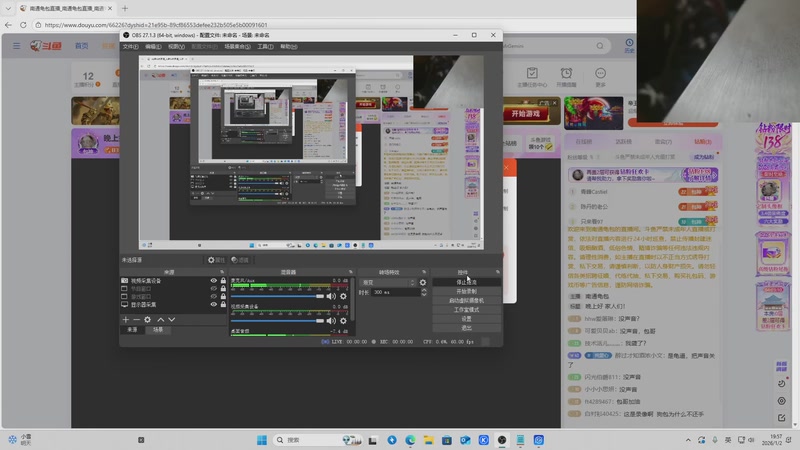
Task: Click 启动虚拟摄像机 button
Action: [x=466, y=301]
